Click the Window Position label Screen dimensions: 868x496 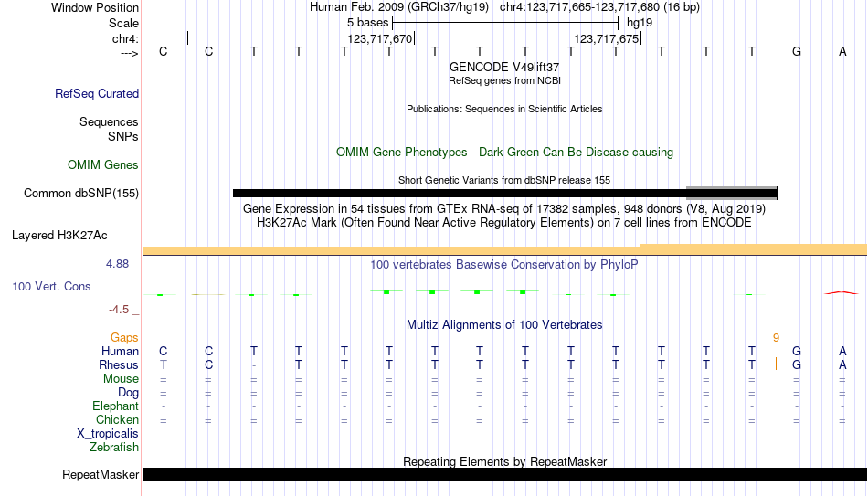[x=95, y=7]
